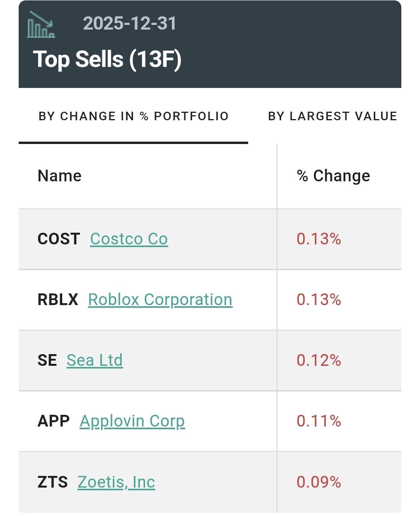Click the Name column header

tap(59, 176)
